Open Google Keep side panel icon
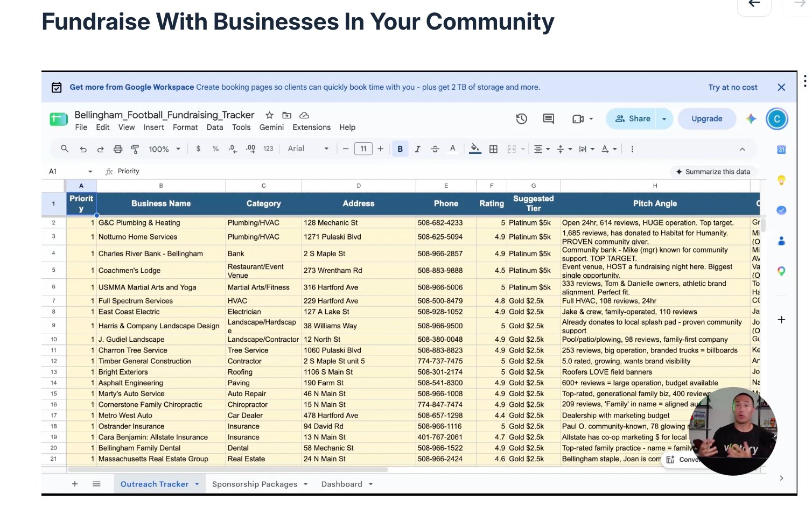 781,180
